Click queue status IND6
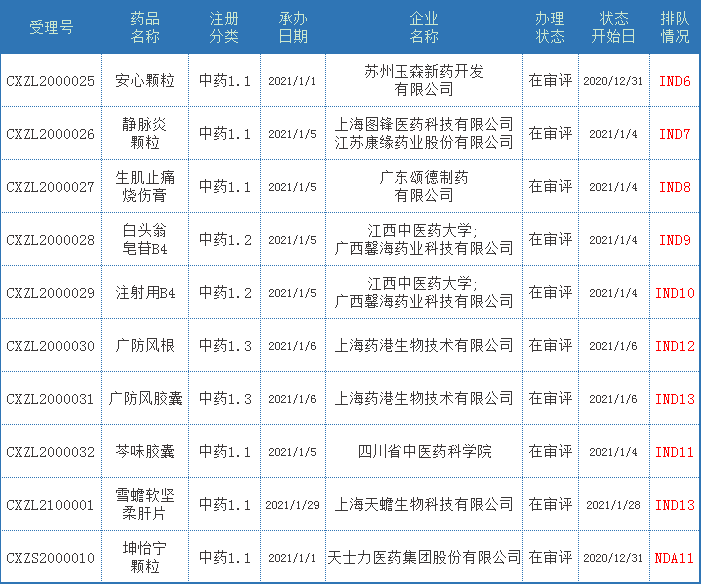The width and height of the screenshot is (701, 584). coord(675,81)
